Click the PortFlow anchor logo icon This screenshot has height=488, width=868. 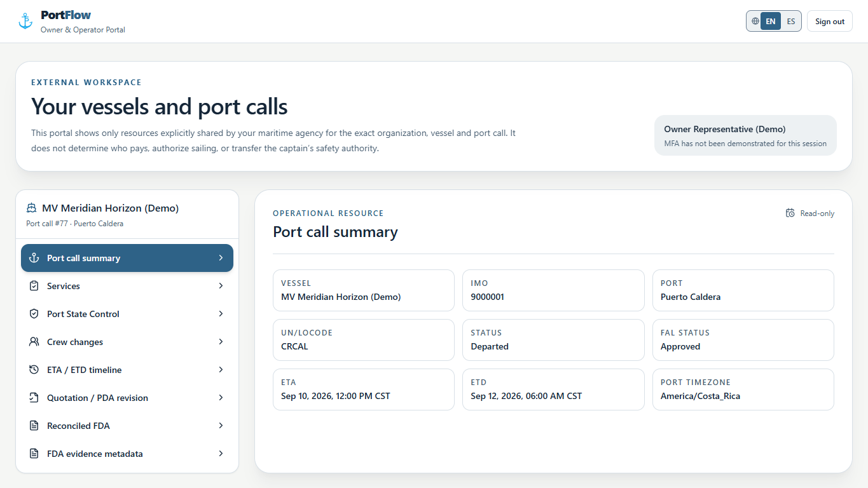pyautogui.click(x=25, y=22)
